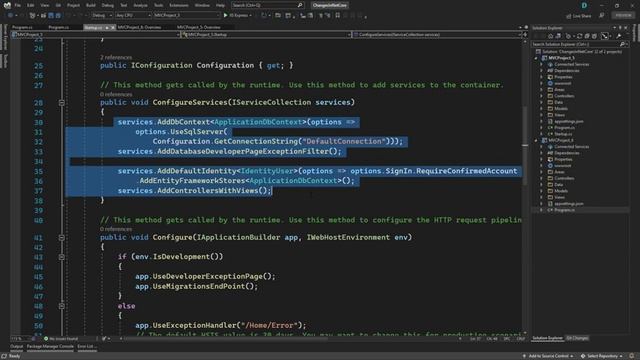This screenshot has height=360, width=640.
Task: Switch to MVCProject_5: Overview tab
Action: click(x=199, y=27)
